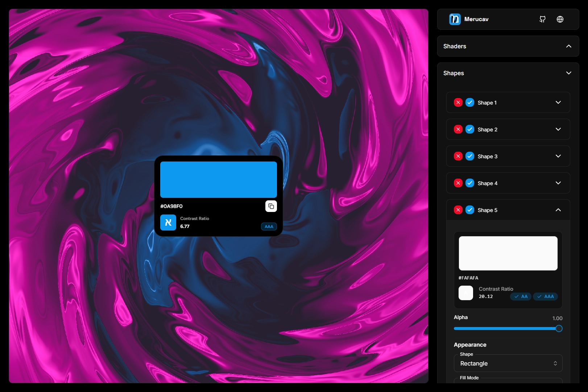Click the aleph letter swatch in the popup
The width and height of the screenshot is (588, 392).
(x=168, y=222)
